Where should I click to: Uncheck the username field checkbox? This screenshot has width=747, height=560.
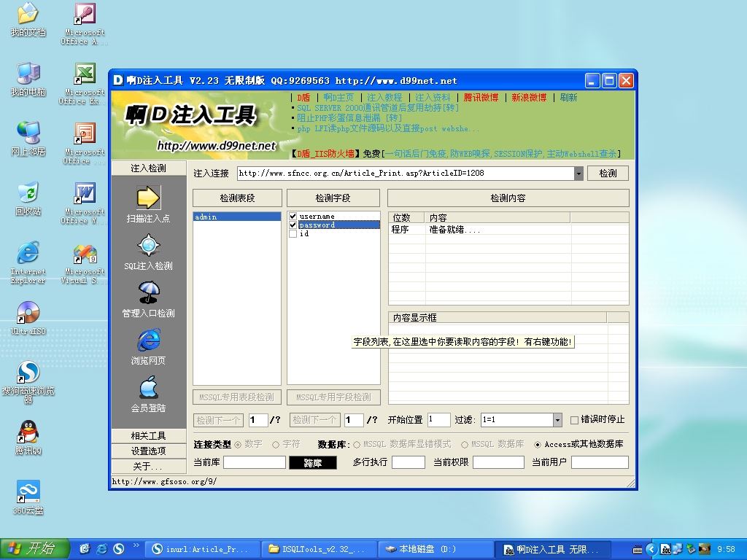[293, 216]
